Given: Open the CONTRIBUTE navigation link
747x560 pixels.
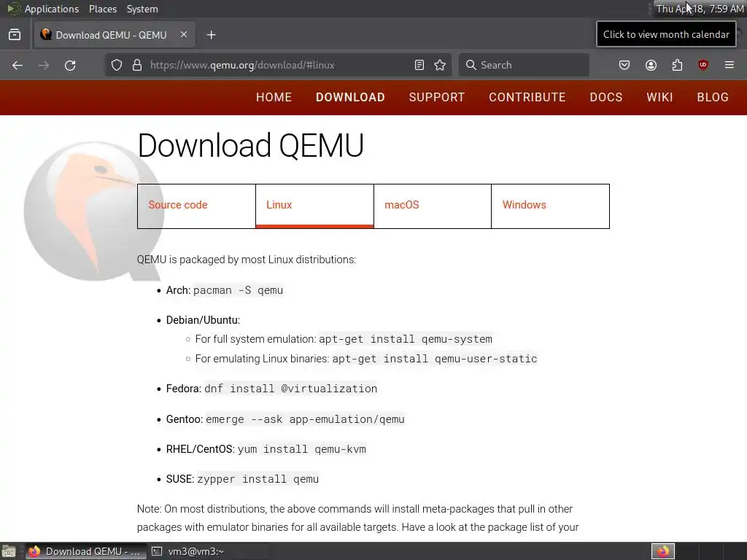Looking at the screenshot, I should [527, 97].
